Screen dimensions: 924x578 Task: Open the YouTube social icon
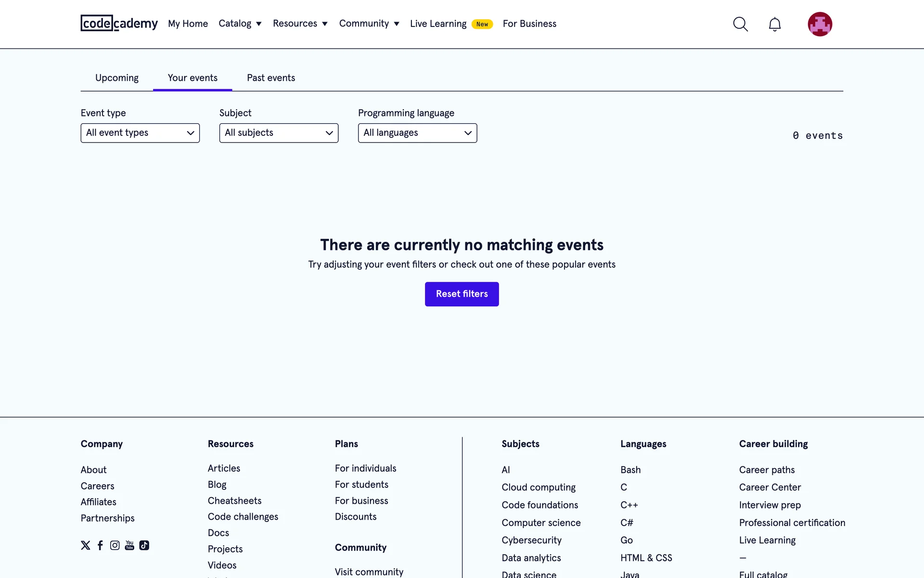(129, 545)
